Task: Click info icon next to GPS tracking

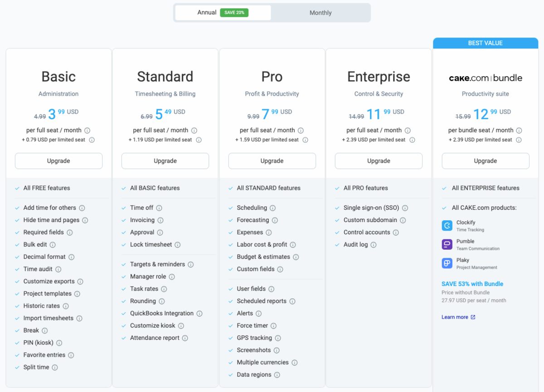Action: (x=278, y=338)
